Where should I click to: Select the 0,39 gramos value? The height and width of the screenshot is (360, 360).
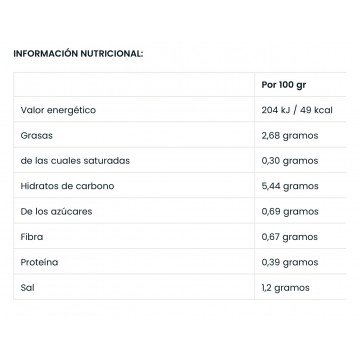point(290,262)
